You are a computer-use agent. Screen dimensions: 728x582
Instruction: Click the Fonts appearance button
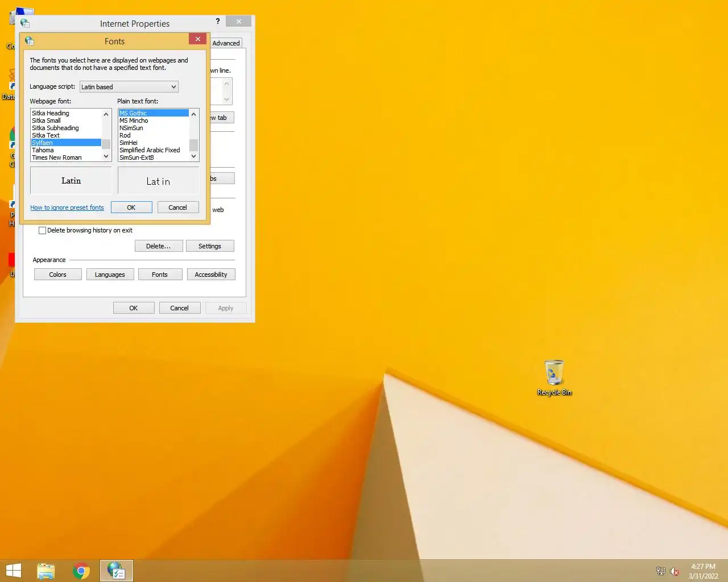pos(160,275)
